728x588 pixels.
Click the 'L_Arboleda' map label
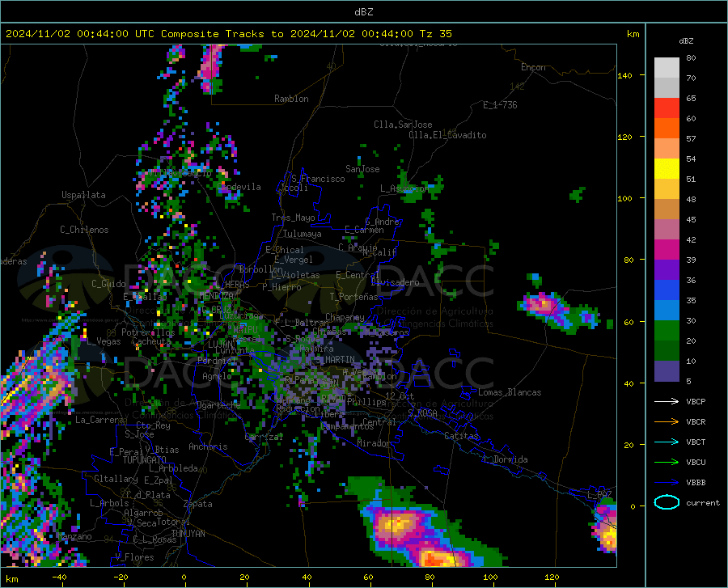[173, 468]
